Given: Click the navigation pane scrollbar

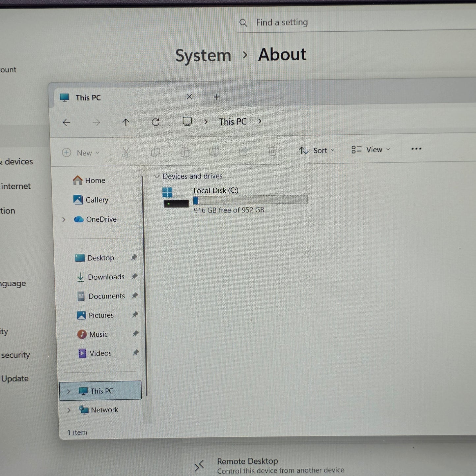Looking at the screenshot, I should (144, 286).
